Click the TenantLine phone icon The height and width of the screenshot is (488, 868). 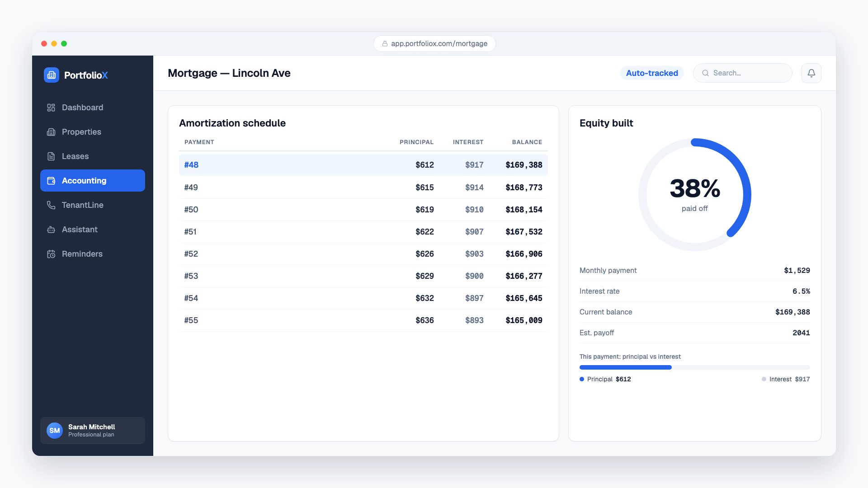(51, 205)
